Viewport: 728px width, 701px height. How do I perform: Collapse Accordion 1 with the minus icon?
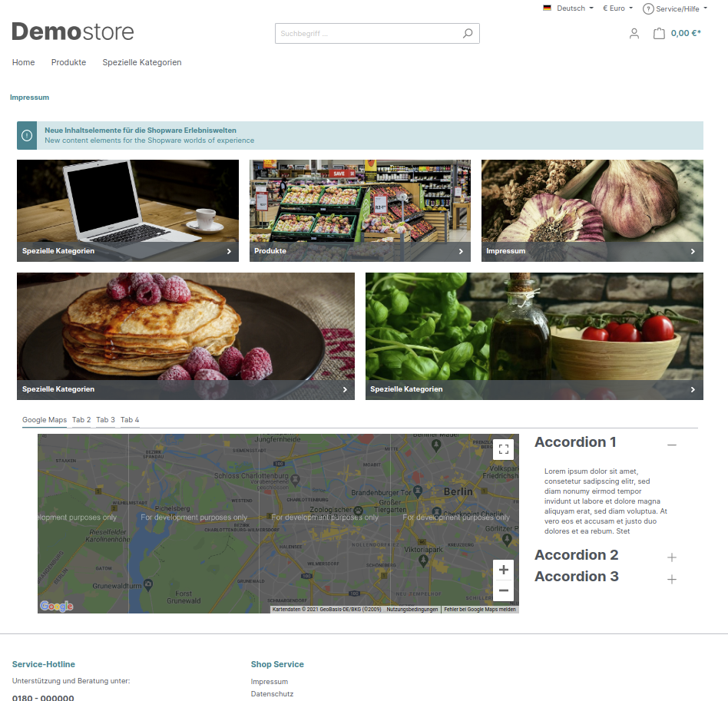(672, 445)
